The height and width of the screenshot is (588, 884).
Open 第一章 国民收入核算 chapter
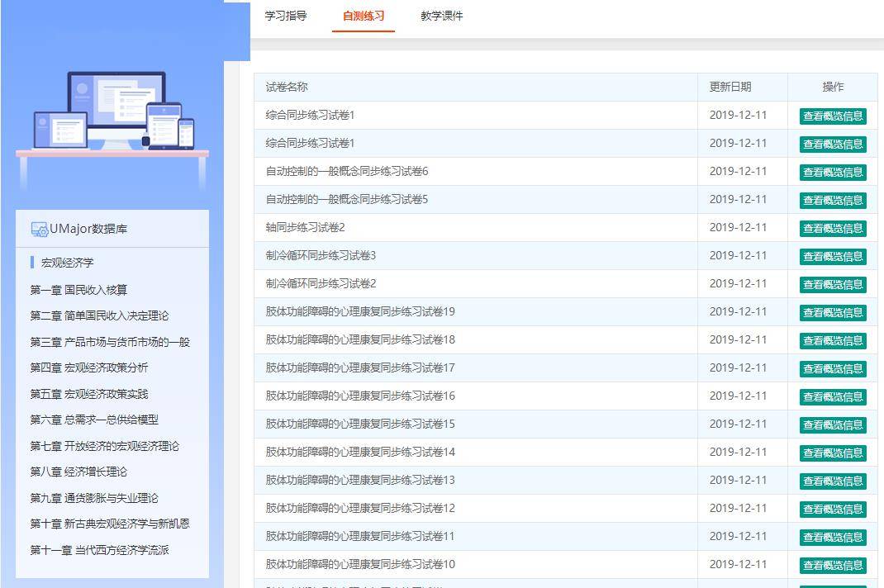pos(79,290)
